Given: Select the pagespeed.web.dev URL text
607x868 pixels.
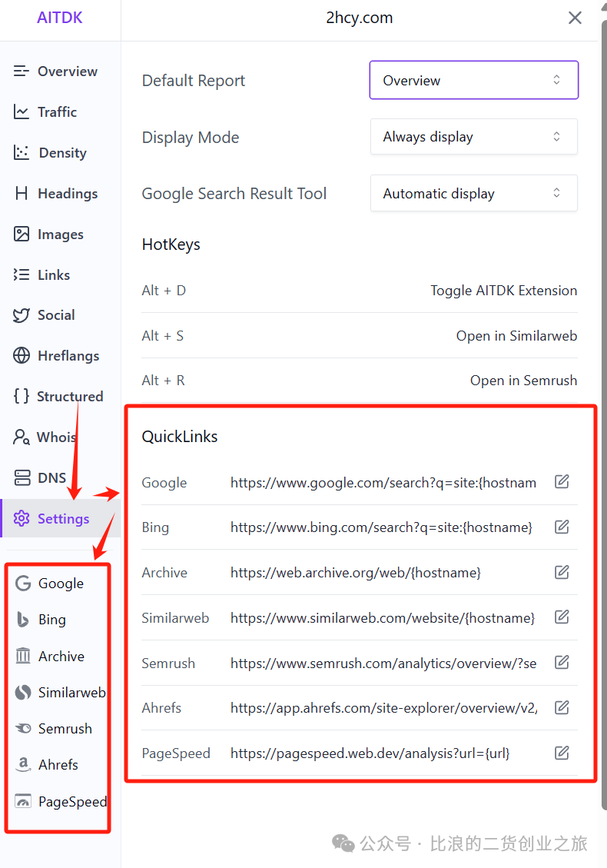Looking at the screenshot, I should pyautogui.click(x=370, y=753).
